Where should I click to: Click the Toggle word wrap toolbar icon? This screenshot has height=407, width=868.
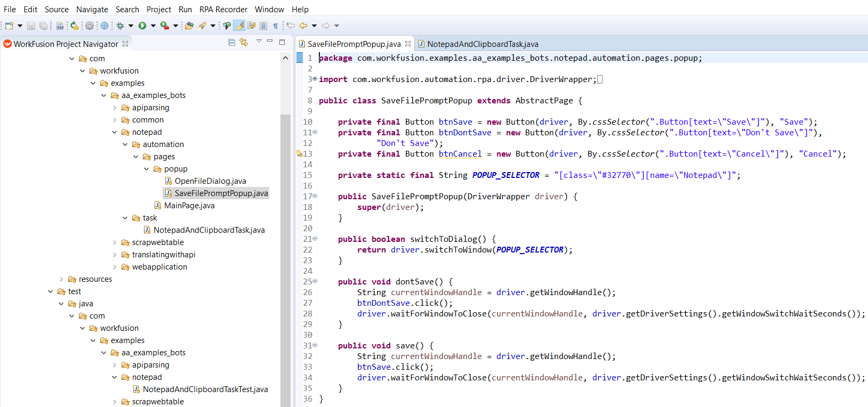click(x=252, y=26)
